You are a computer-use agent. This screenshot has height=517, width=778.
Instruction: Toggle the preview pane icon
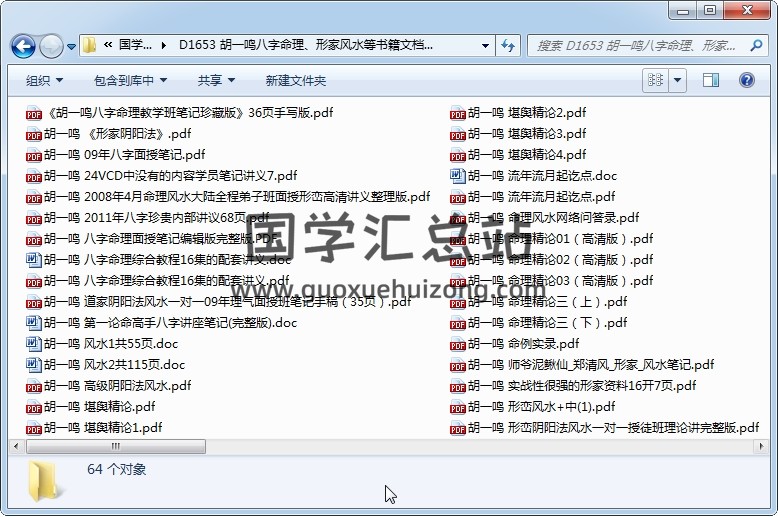(711, 80)
